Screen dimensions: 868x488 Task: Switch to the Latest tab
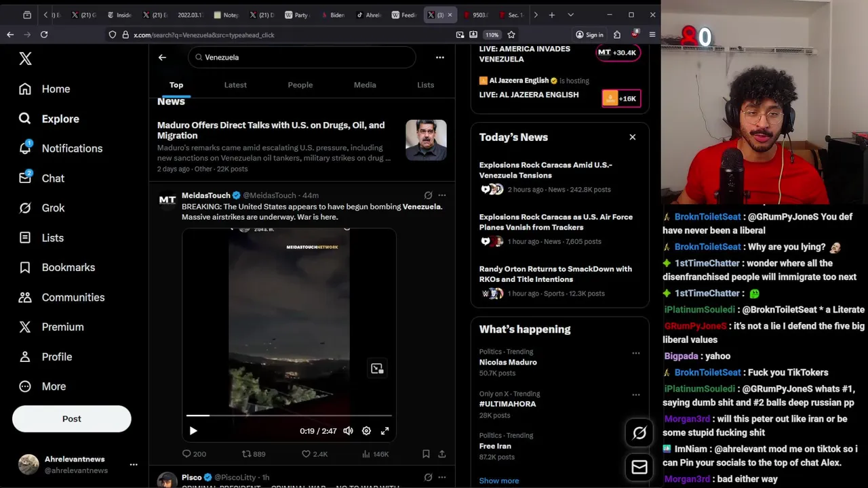tap(235, 85)
